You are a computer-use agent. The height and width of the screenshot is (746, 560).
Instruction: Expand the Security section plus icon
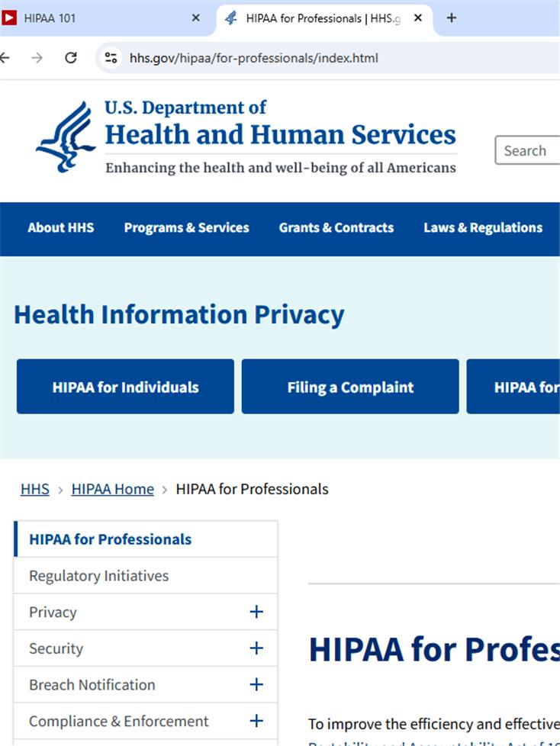coord(256,648)
